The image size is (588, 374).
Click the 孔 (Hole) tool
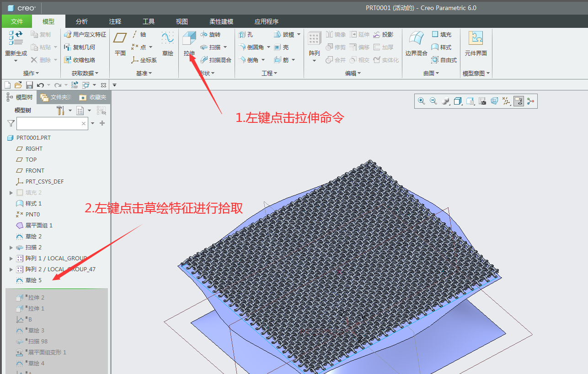(246, 35)
